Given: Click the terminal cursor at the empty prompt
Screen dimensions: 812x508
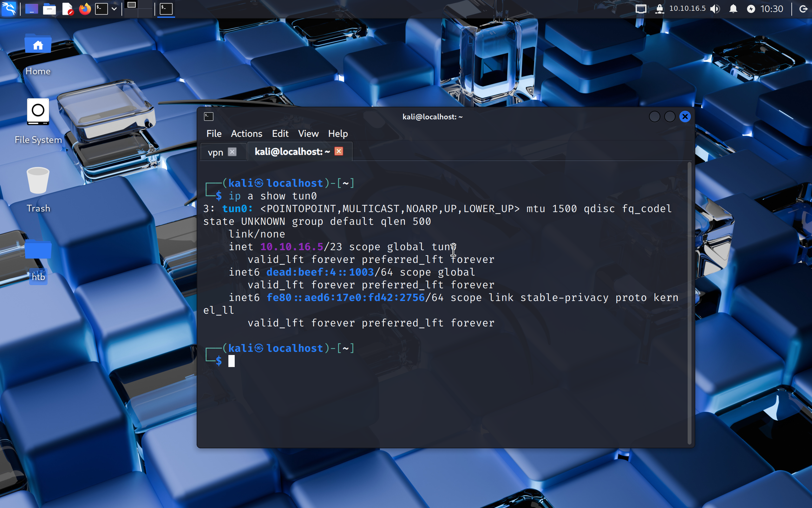Looking at the screenshot, I should [x=232, y=361].
